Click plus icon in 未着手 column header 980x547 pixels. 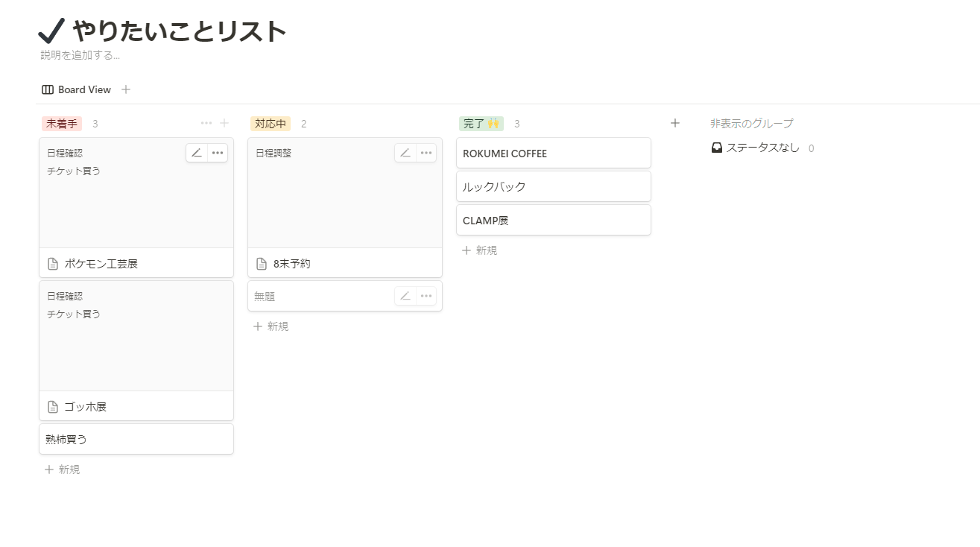224,123
